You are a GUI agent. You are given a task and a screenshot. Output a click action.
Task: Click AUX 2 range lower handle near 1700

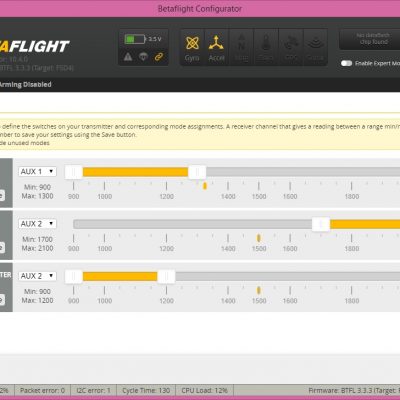pyautogui.click(x=321, y=224)
